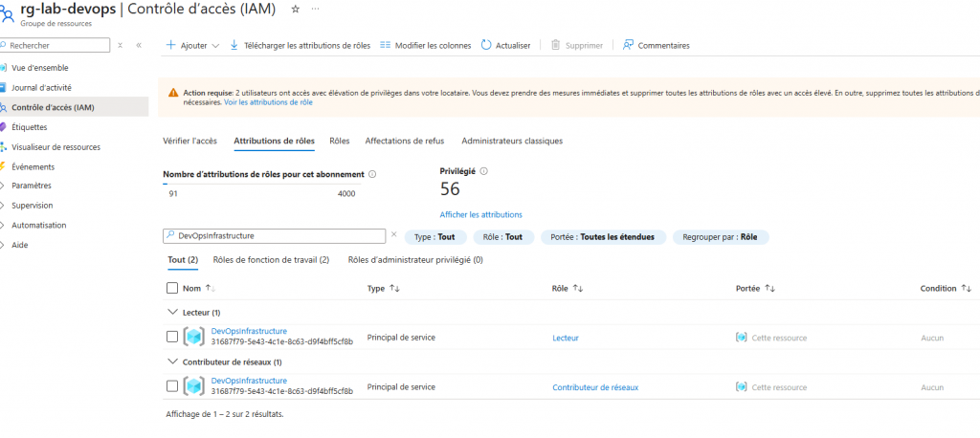Check the DevOpsInfrastructure Lecteur row checkbox
Viewport: 980px width, 438px height.
172,337
